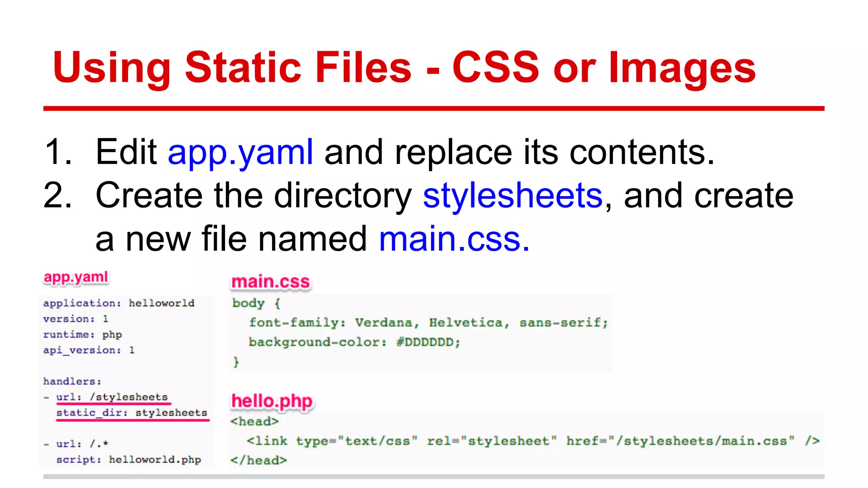Click 'Create the directory' in step 2
This screenshot has height=488, width=868.
pyautogui.click(x=253, y=197)
